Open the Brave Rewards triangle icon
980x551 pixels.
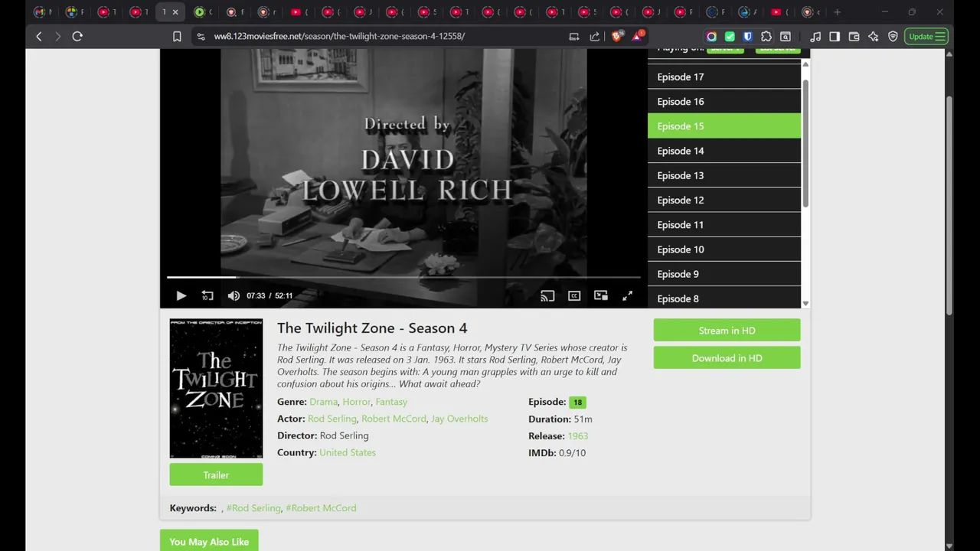pos(638,36)
